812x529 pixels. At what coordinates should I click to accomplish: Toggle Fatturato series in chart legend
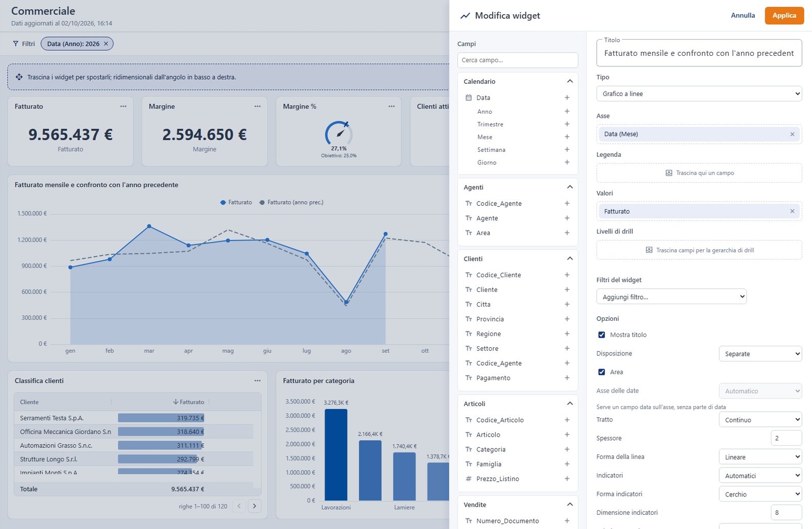(x=236, y=202)
